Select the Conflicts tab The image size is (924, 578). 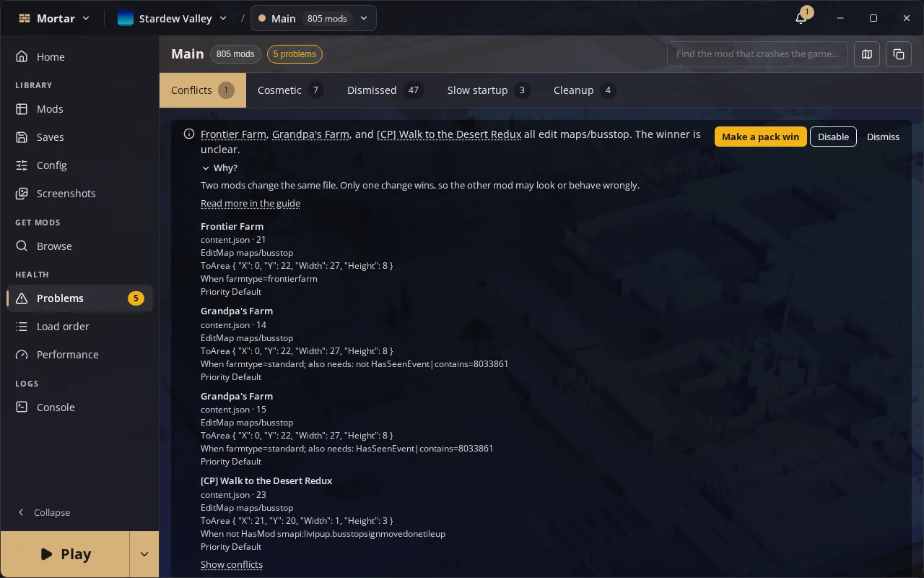click(202, 90)
